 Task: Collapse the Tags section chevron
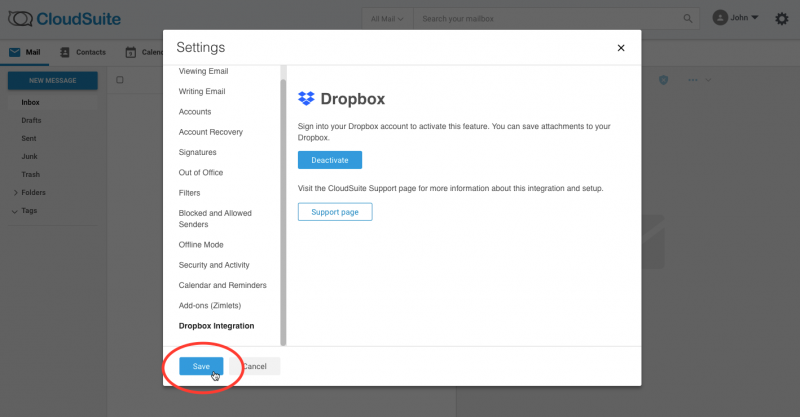[x=14, y=211]
